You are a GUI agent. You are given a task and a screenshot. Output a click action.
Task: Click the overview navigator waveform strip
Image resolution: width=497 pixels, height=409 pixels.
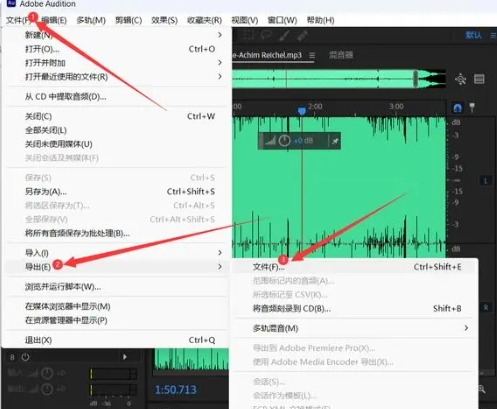click(x=339, y=79)
